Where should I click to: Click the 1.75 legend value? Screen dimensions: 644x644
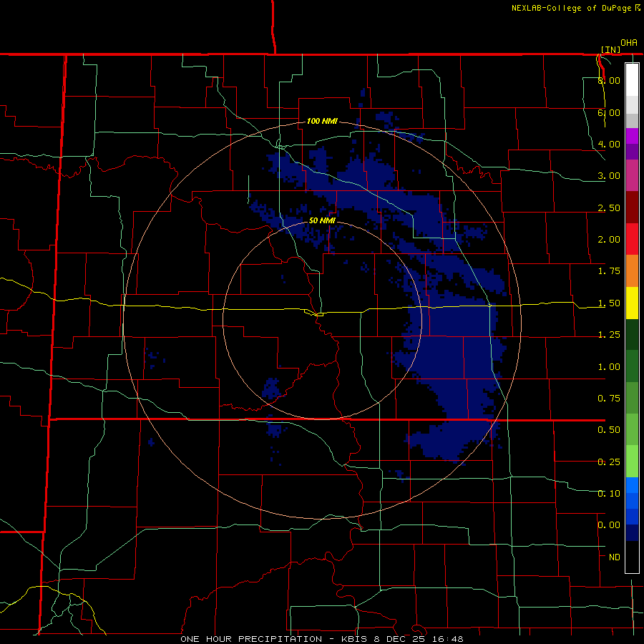click(x=609, y=271)
